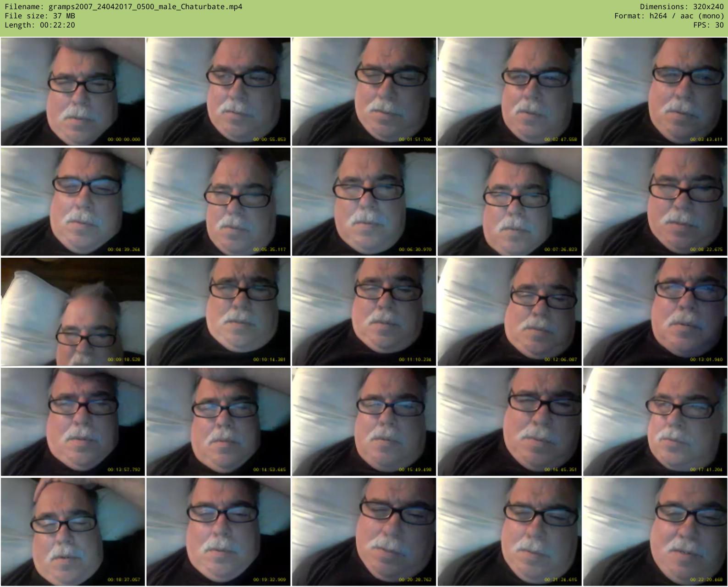Click the 'Format: h264 / aac (mono)' text

coord(669,16)
